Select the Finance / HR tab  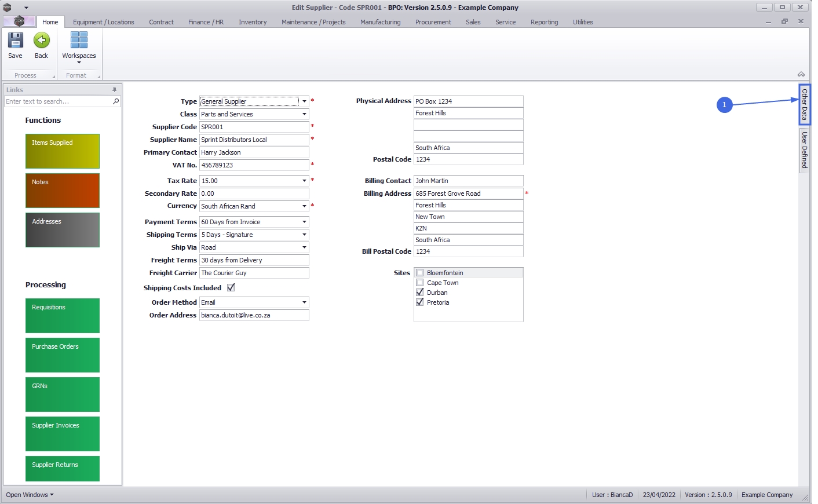206,22
